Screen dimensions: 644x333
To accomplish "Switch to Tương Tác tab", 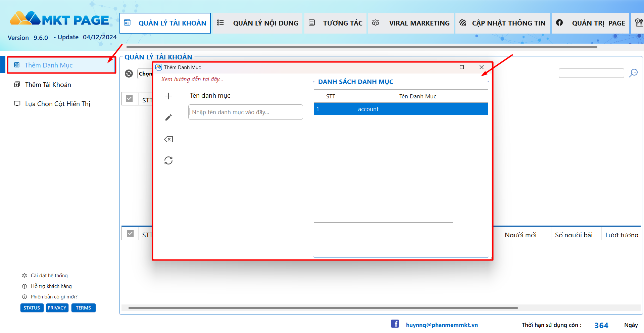I will [335, 23].
